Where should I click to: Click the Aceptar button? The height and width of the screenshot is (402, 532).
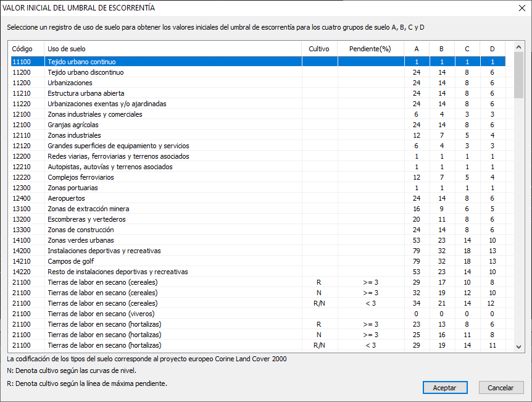445,387
